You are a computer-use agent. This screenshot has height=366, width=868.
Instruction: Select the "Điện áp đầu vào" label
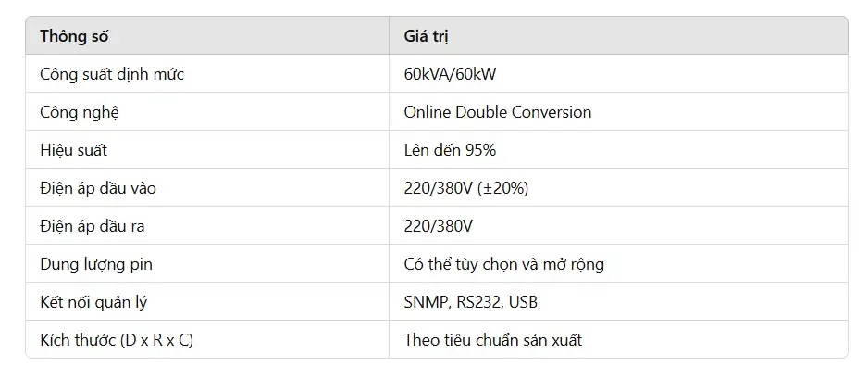click(x=98, y=188)
